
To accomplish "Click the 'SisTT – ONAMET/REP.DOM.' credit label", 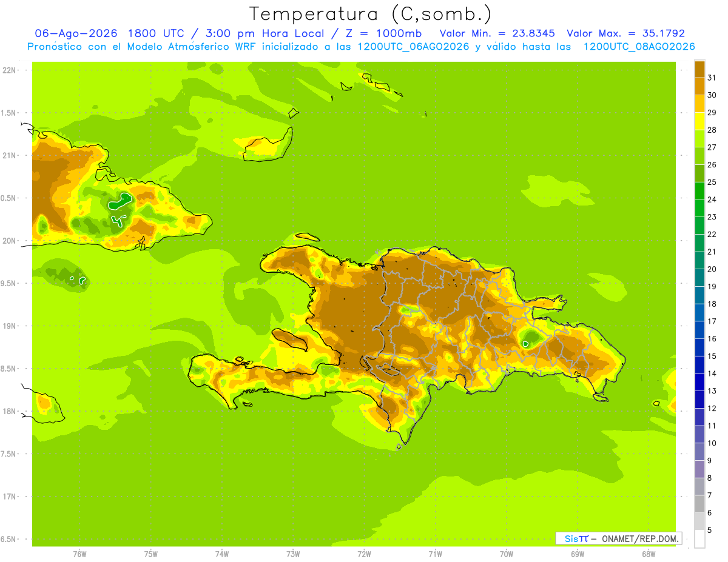I will pos(618,538).
